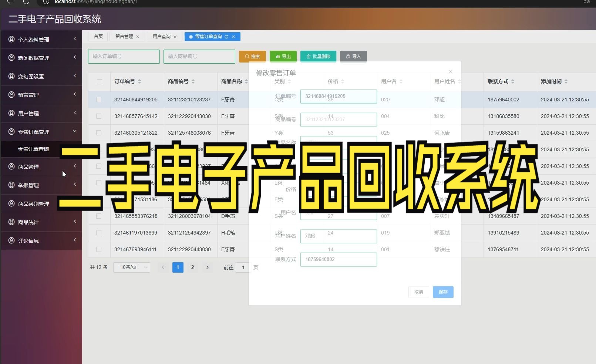Check the row for order 321461197013899
This screenshot has height=364, width=596.
click(x=98, y=233)
